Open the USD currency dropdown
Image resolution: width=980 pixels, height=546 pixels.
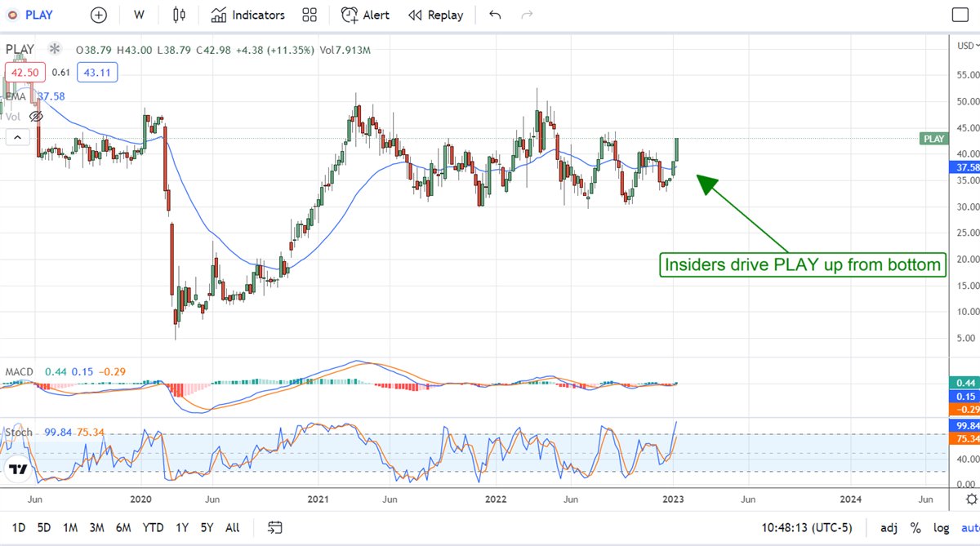click(x=965, y=45)
